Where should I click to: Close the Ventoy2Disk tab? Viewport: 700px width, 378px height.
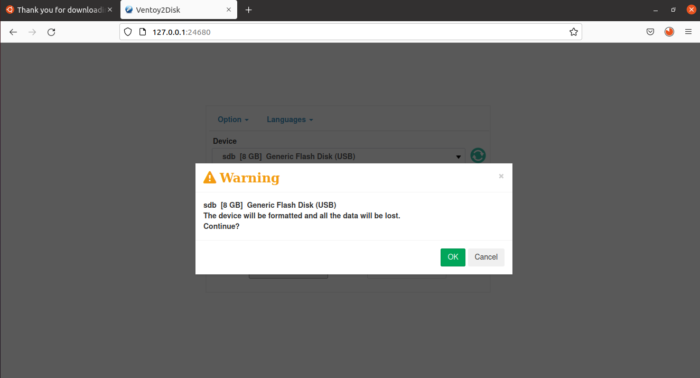[x=229, y=9]
